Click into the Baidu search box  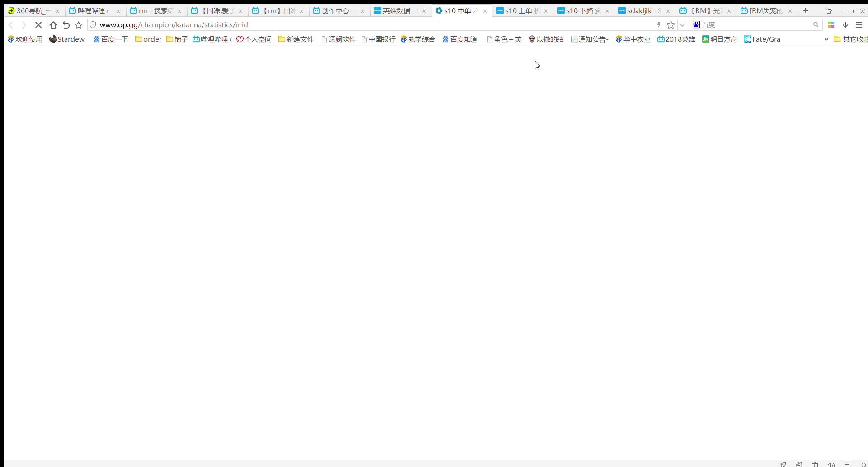click(x=755, y=24)
